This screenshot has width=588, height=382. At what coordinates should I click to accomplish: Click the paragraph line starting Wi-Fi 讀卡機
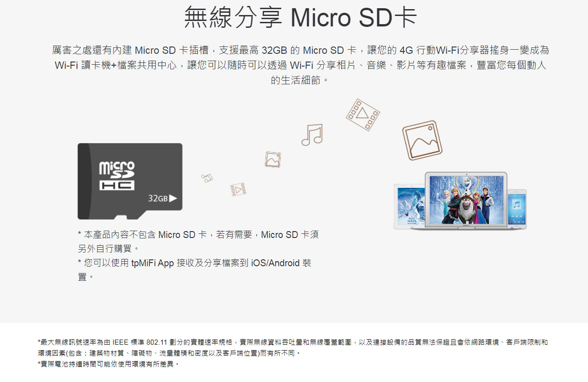click(x=300, y=65)
